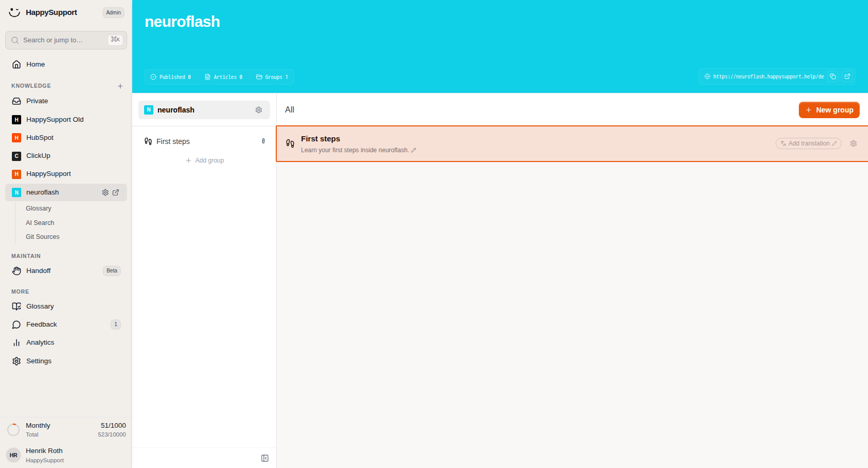The image size is (868, 468).
Task: Click Add group in the groups panel
Action: click(204, 160)
